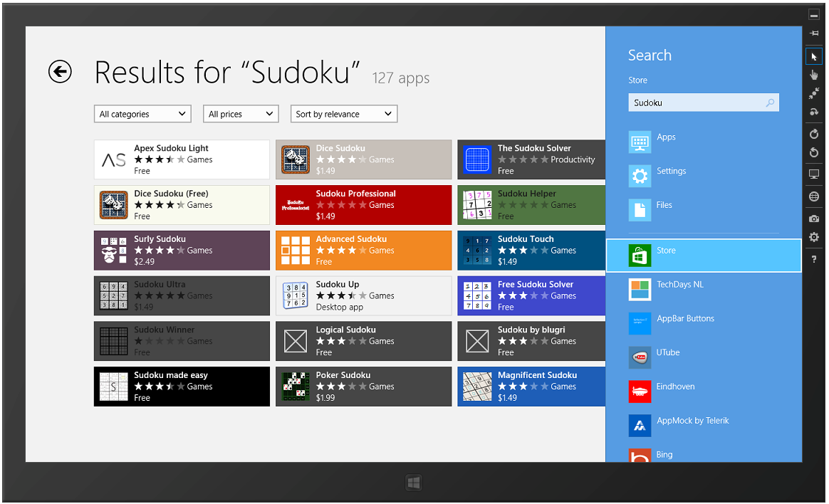
Task: Capture screenshot with camera icon
Action: [813, 219]
